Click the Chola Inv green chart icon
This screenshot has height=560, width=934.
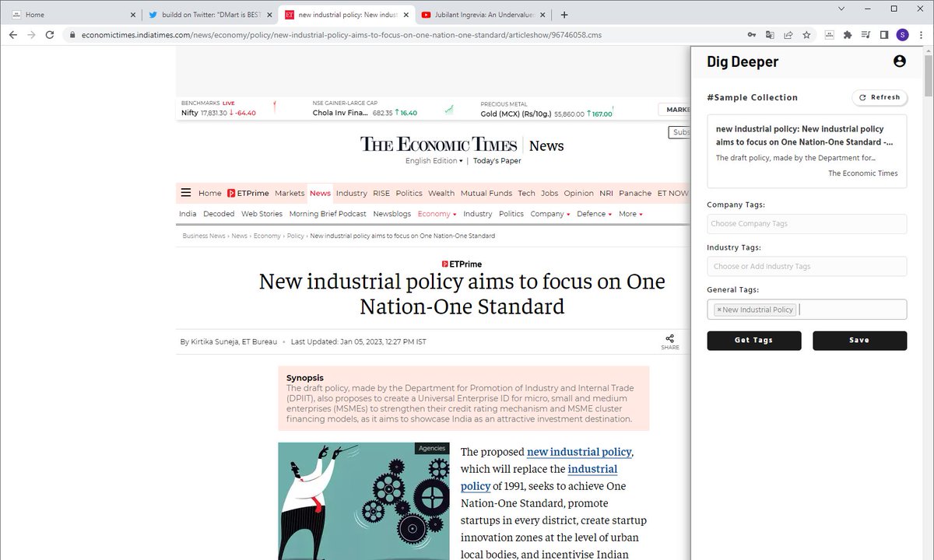pyautogui.click(x=449, y=109)
